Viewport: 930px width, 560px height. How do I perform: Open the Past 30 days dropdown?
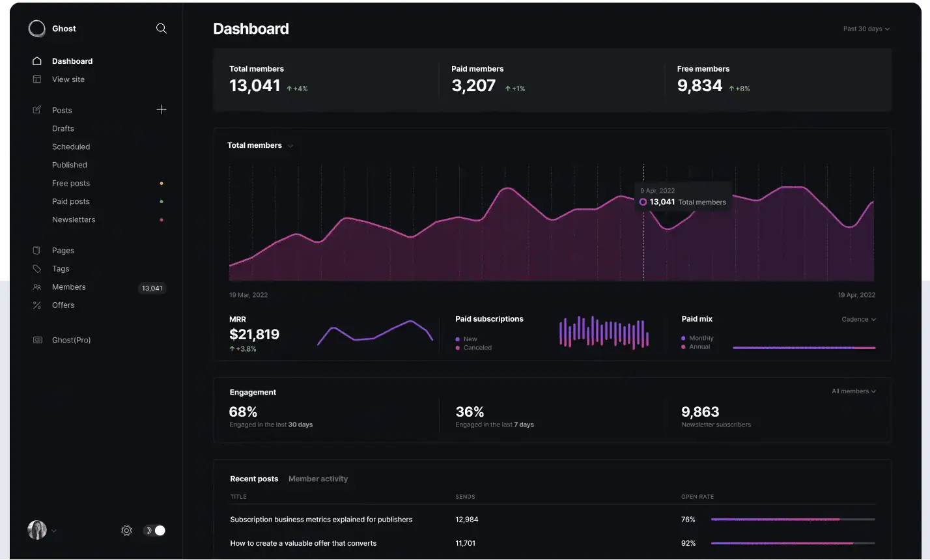(866, 29)
